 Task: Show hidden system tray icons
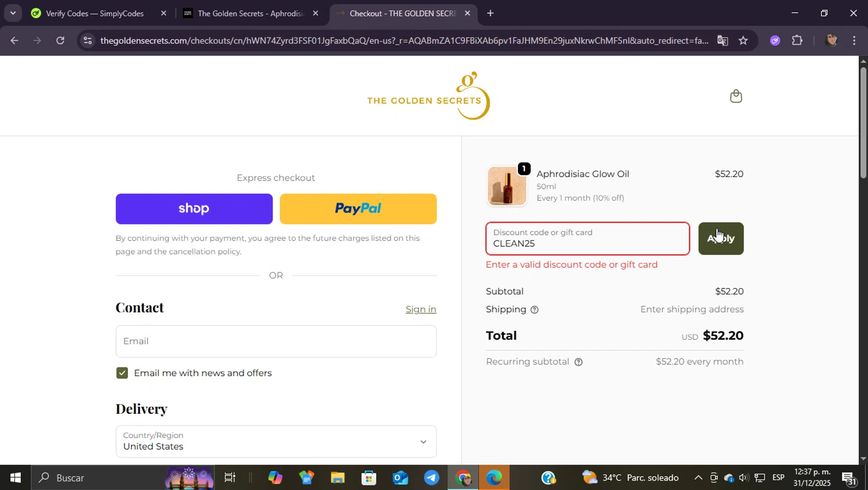[698, 478]
